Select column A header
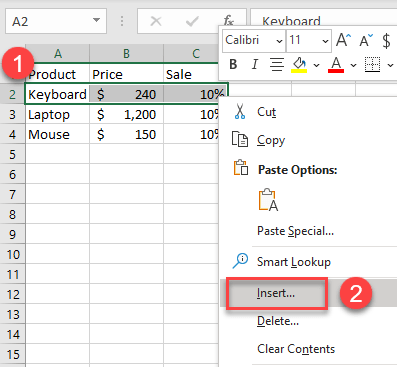Image resolution: width=397 pixels, height=367 pixels. [x=58, y=53]
